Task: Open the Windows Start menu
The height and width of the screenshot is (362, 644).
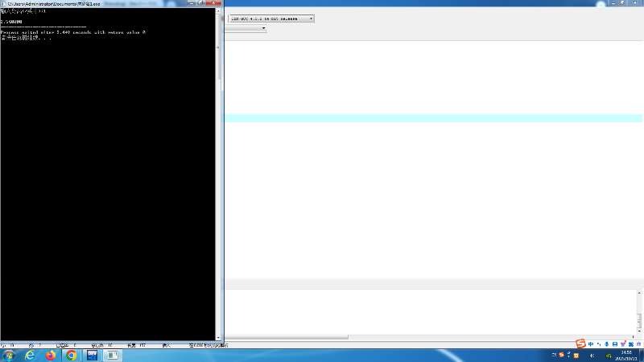Action: (x=8, y=356)
